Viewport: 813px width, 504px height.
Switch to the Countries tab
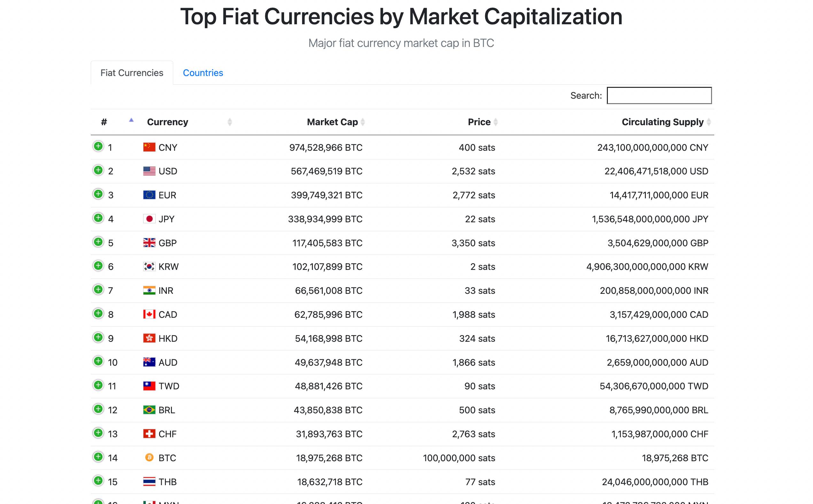(x=203, y=73)
